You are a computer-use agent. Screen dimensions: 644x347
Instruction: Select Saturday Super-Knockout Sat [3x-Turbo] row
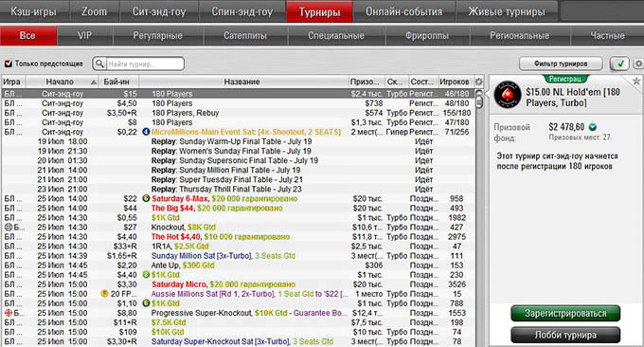tap(239, 341)
